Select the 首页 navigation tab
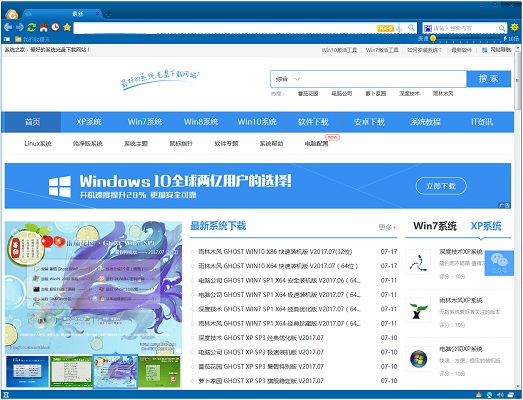Image resolution: width=523 pixels, height=400 pixels. [x=32, y=122]
